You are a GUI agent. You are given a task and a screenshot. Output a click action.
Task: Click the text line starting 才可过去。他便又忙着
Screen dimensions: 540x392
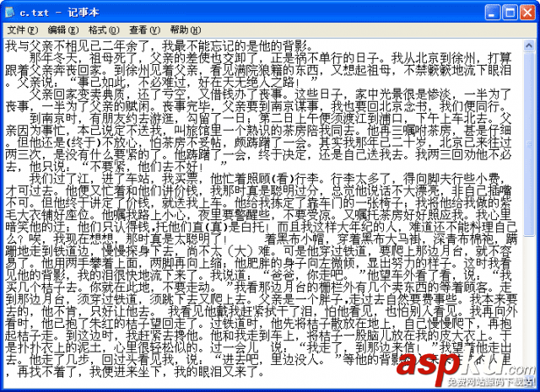click(x=258, y=191)
